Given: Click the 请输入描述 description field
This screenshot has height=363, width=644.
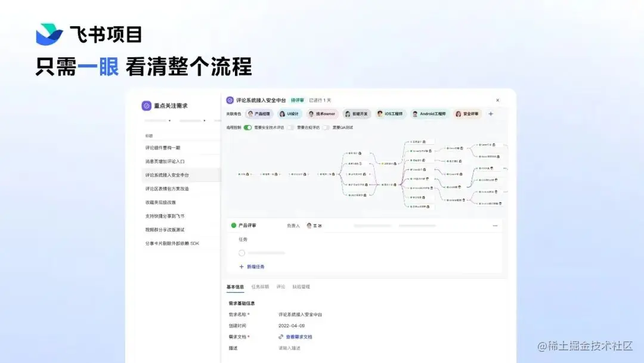Looking at the screenshot, I should tap(290, 349).
